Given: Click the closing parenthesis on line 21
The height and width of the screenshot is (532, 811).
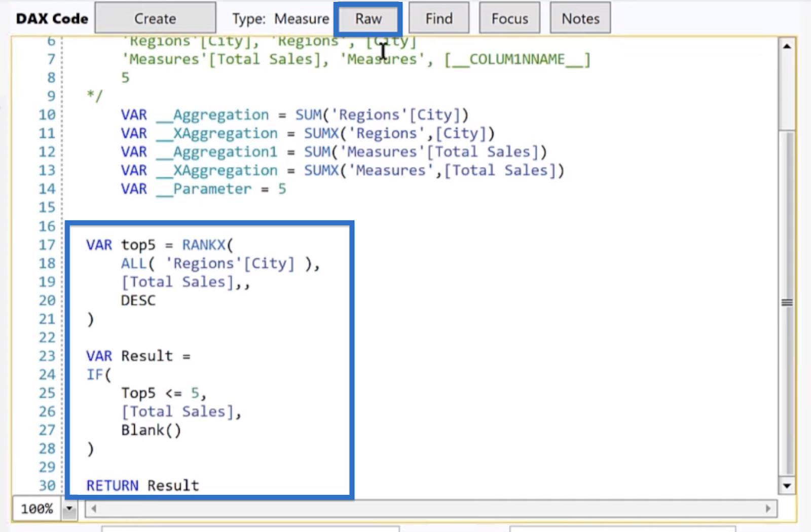Looking at the screenshot, I should click(x=90, y=319).
